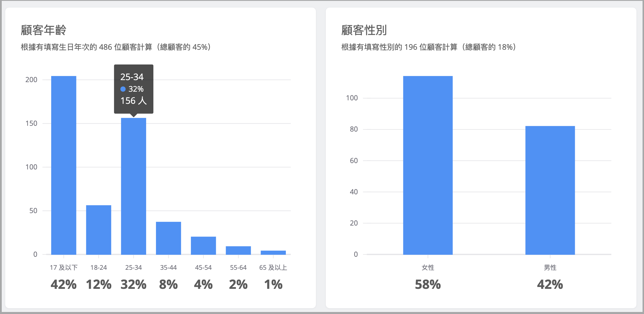644x314 pixels.
Task: Click the 顧客年齡 chart title
Action: click(44, 30)
